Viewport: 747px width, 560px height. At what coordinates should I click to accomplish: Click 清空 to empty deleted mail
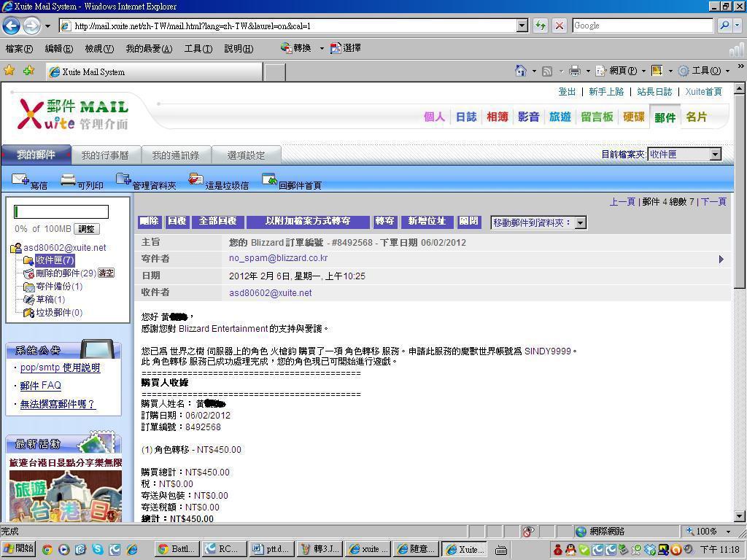pos(106,273)
